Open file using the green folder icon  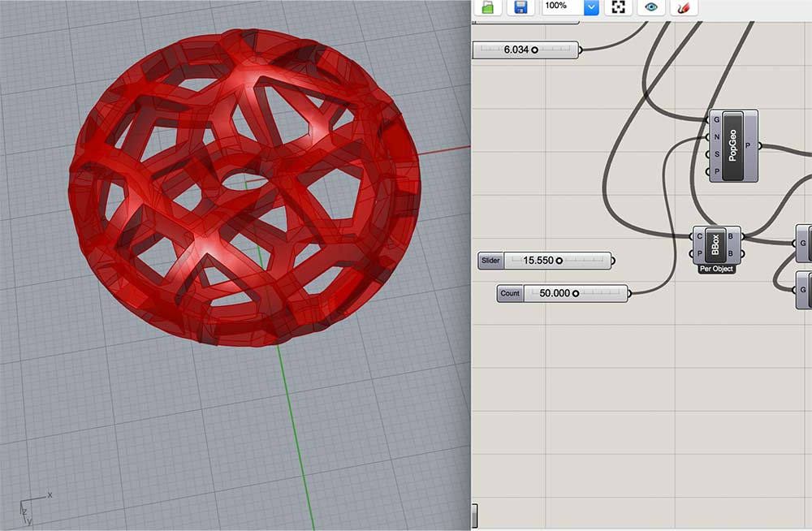point(488,7)
